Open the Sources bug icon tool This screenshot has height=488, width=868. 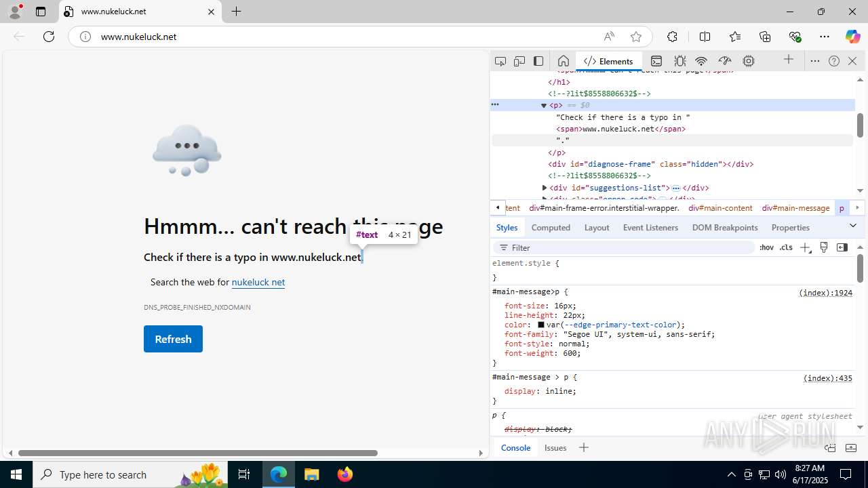pyautogui.click(x=679, y=61)
